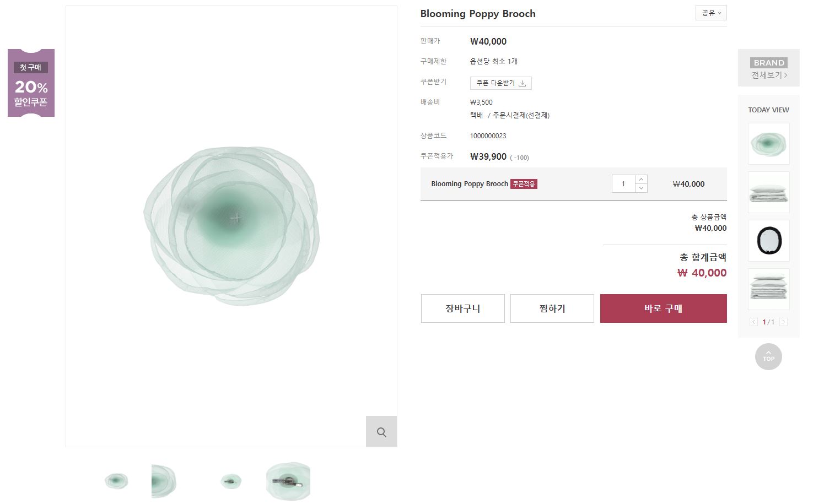Viewport: 824px width, 504px height.
Task: Click the 찜하기 wishlist button
Action: [552, 308]
